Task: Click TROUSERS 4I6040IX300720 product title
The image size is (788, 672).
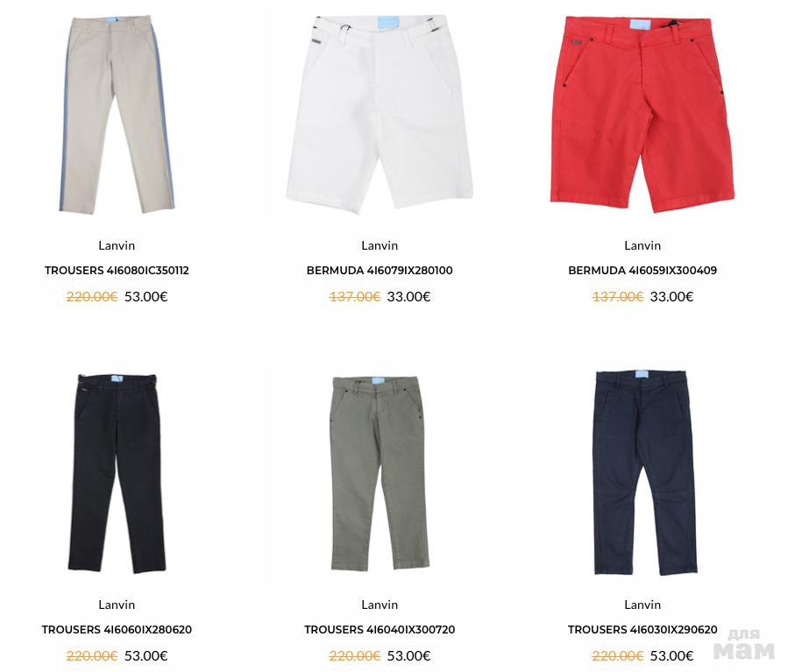Action: tap(380, 629)
